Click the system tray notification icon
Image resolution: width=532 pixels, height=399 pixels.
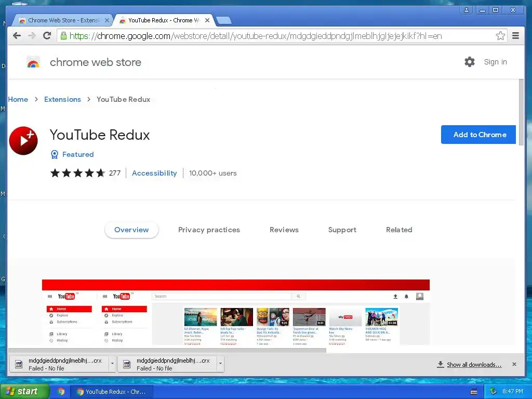[494, 392]
